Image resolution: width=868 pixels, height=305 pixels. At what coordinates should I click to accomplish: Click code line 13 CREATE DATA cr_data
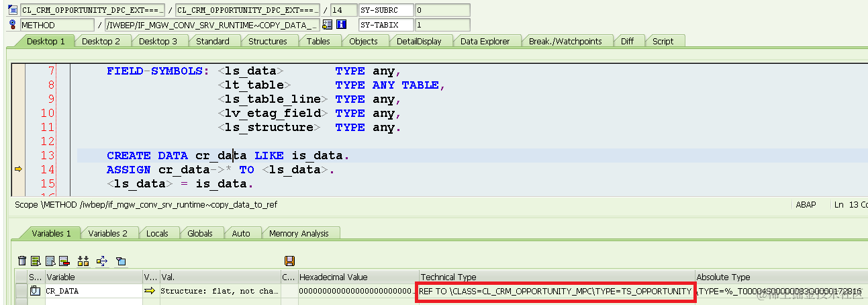click(228, 155)
